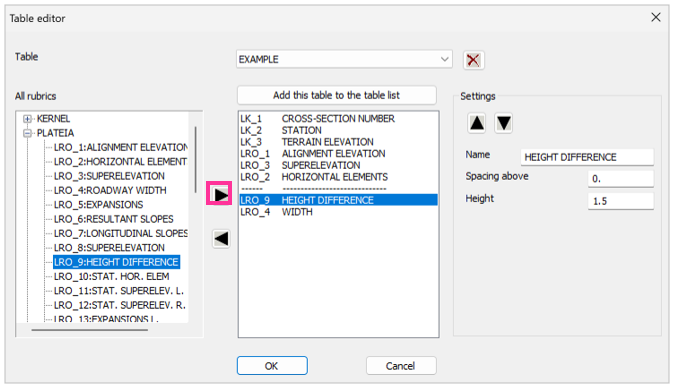
Task: Click vertical scrollbar of All rubrics tree
Action: [x=196, y=160]
